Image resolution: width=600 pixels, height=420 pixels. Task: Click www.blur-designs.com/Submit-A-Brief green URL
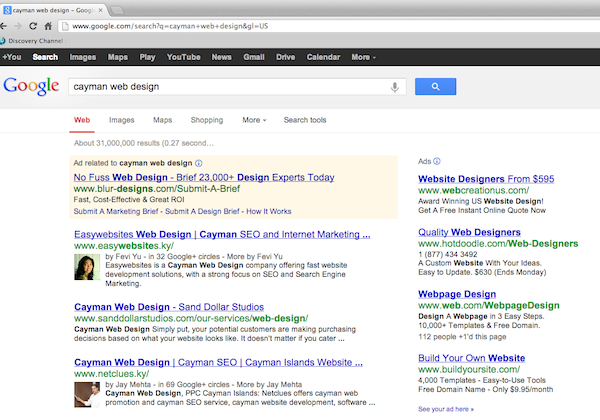click(x=157, y=189)
